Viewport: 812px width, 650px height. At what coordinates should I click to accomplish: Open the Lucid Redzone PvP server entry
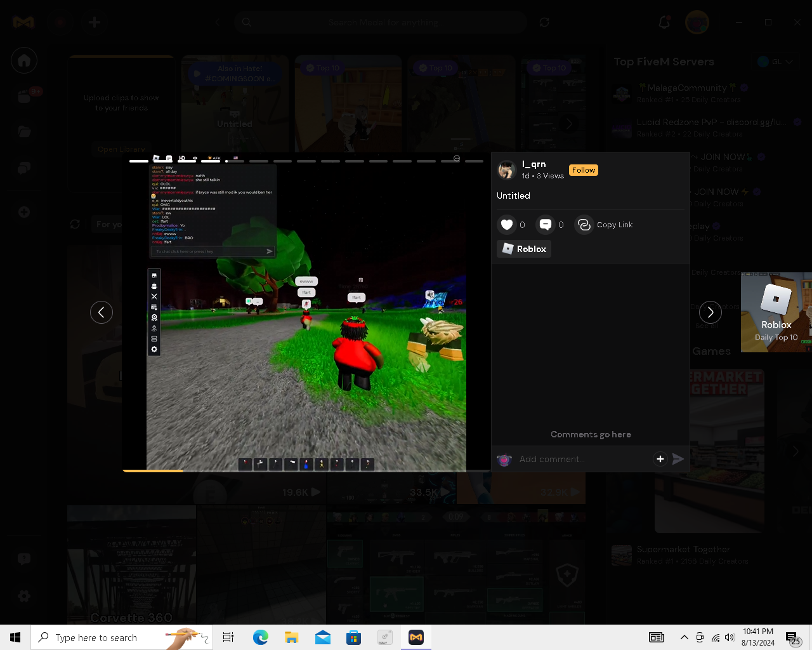[707, 128]
